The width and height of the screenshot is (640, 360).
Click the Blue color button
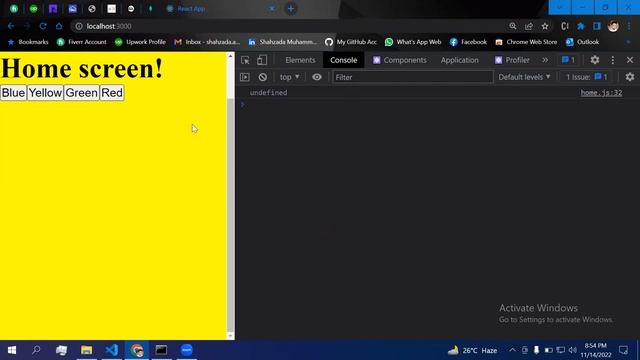[x=13, y=93]
